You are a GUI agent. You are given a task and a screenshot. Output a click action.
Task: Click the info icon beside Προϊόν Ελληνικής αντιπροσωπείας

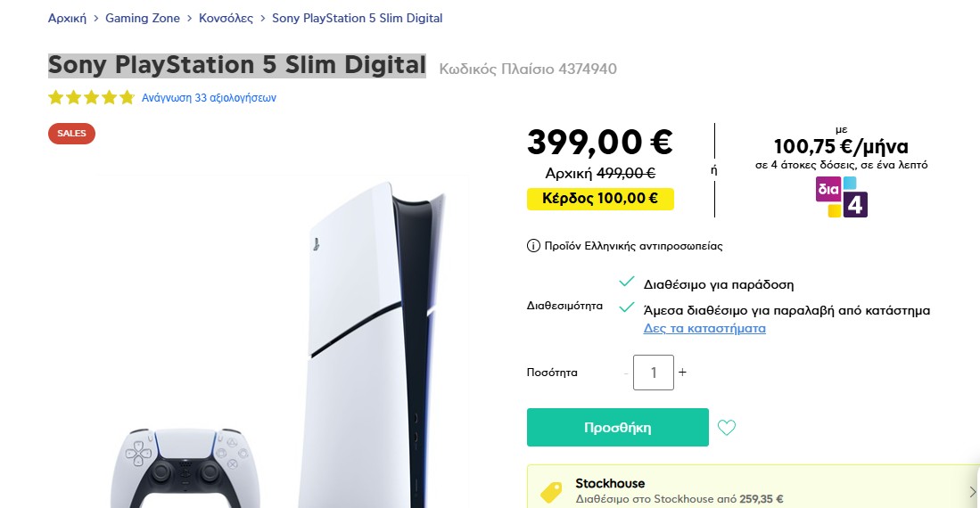pos(533,246)
